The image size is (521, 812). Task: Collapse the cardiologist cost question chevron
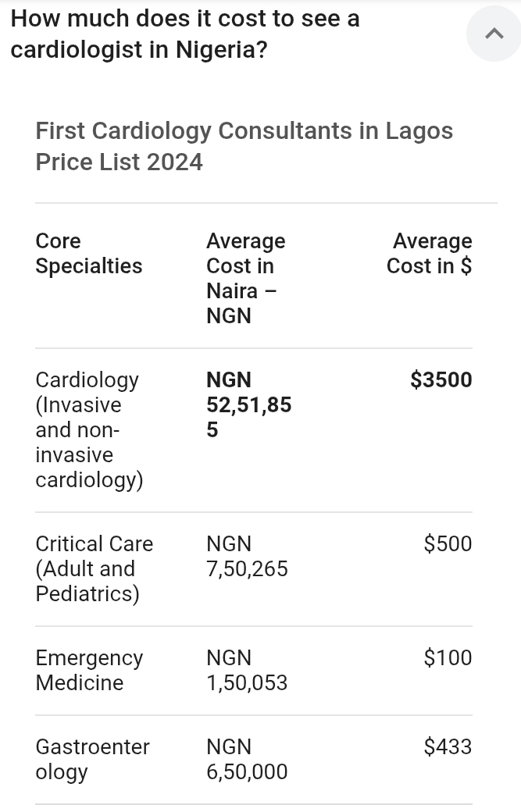pyautogui.click(x=494, y=34)
